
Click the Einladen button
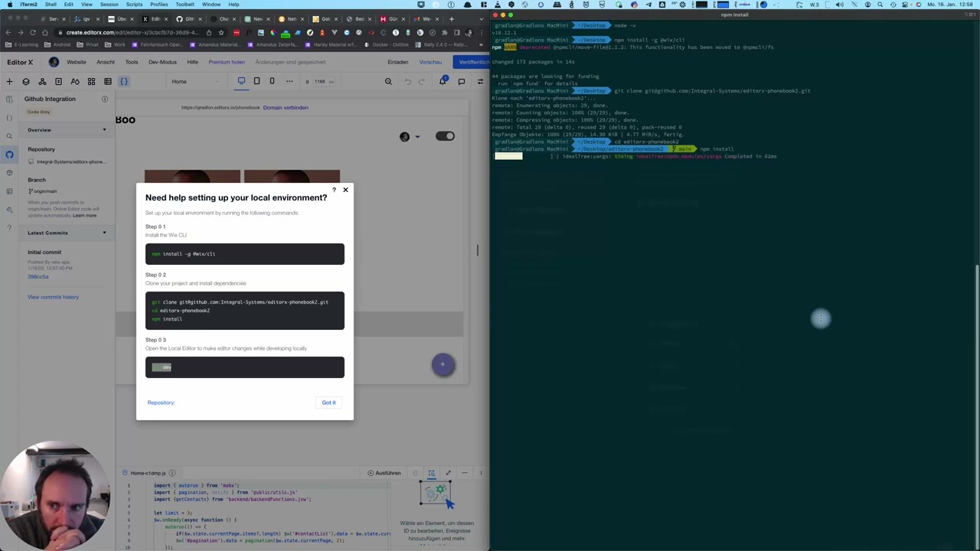coord(397,62)
